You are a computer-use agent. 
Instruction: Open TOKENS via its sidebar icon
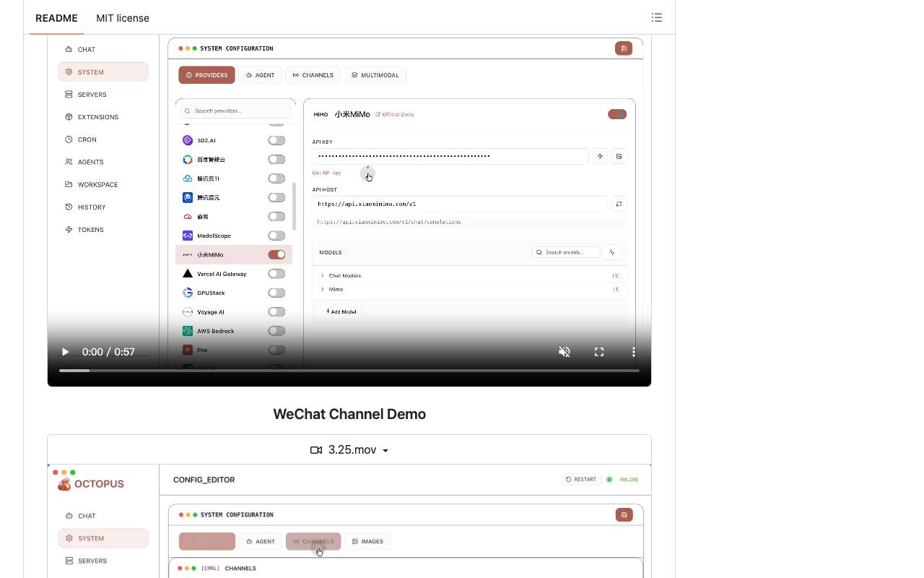(69, 230)
